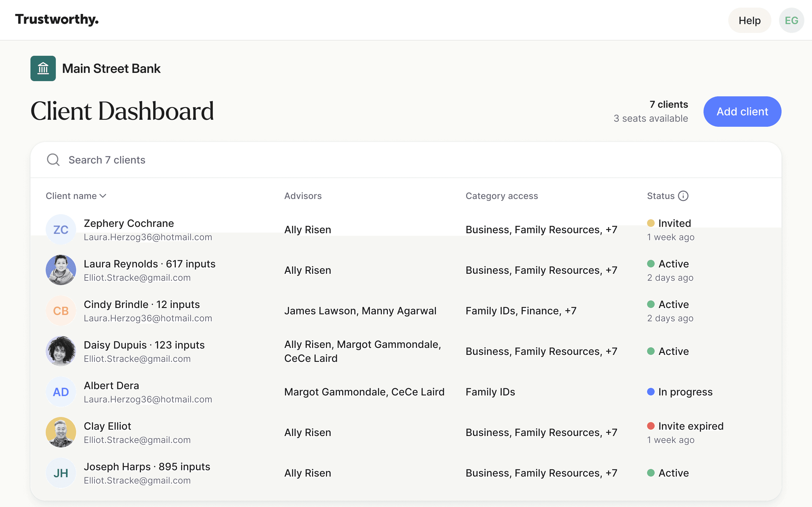Open the Help button
This screenshot has height=507, width=812.
coord(749,21)
